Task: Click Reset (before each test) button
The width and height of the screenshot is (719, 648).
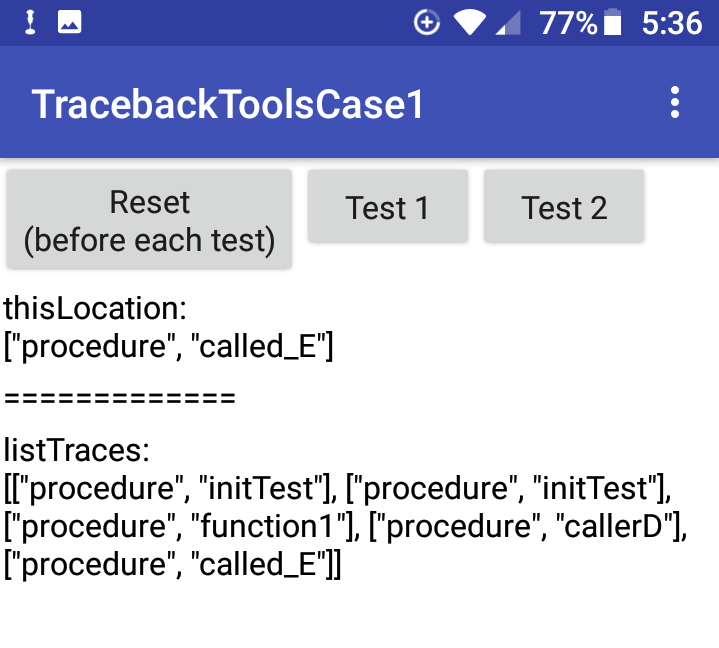Action: 149,219
